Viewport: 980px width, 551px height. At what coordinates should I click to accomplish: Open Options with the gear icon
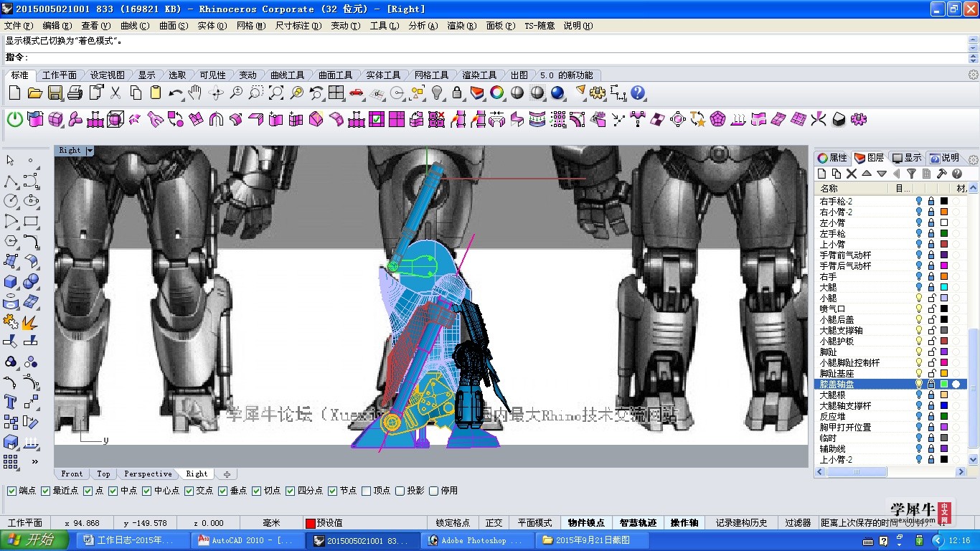598,93
